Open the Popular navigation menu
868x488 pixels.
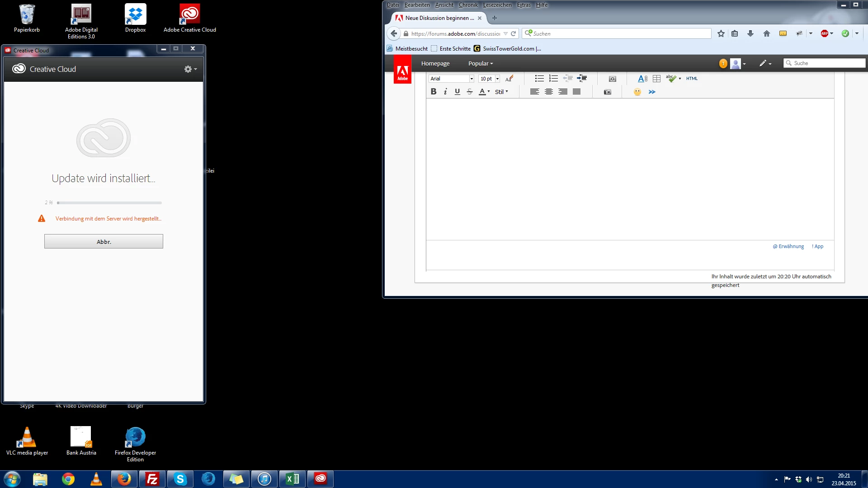(x=480, y=64)
